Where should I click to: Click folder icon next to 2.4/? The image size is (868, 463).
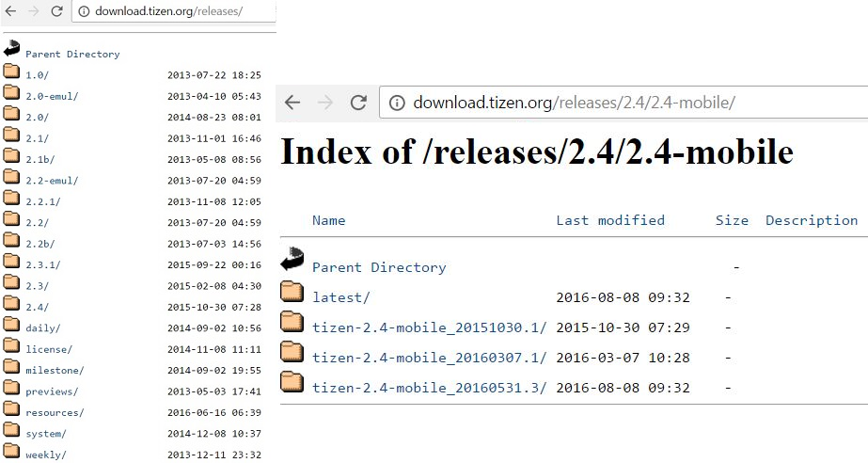pyautogui.click(x=11, y=302)
